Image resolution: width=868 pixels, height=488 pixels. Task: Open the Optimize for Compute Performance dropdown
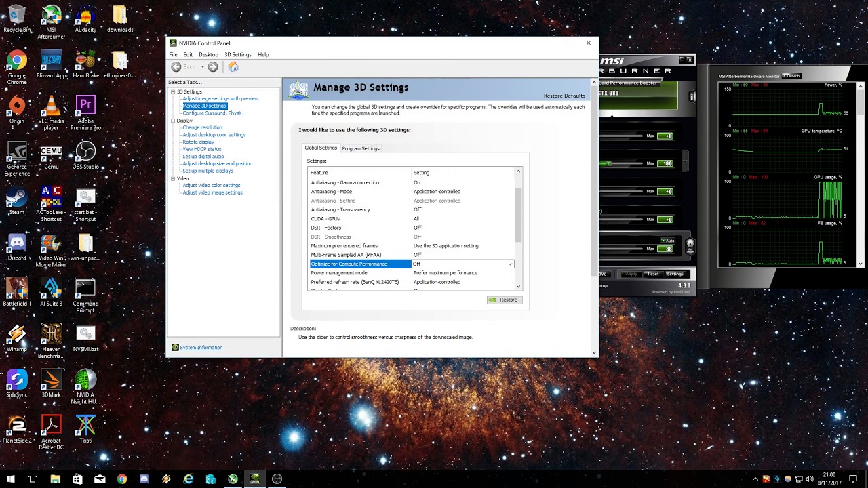click(510, 264)
